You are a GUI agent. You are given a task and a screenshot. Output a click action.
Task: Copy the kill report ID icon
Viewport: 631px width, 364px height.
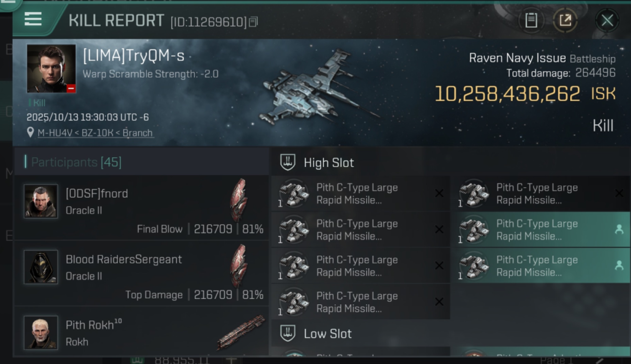click(253, 22)
